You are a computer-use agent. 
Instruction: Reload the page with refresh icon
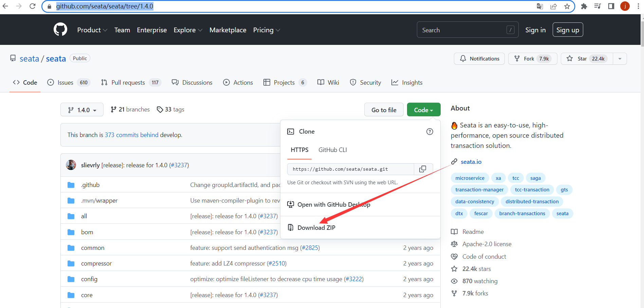[x=33, y=6]
